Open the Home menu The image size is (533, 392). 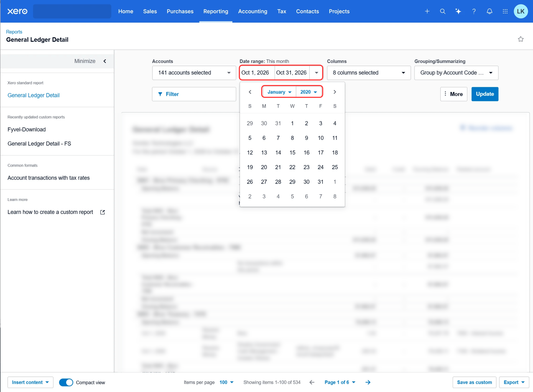coord(126,11)
